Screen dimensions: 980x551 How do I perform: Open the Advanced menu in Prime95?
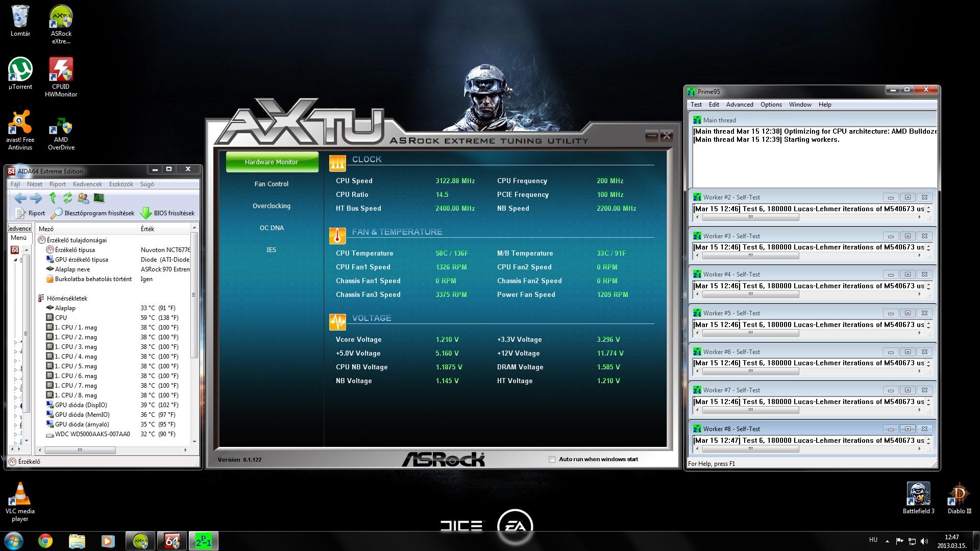[x=740, y=105]
